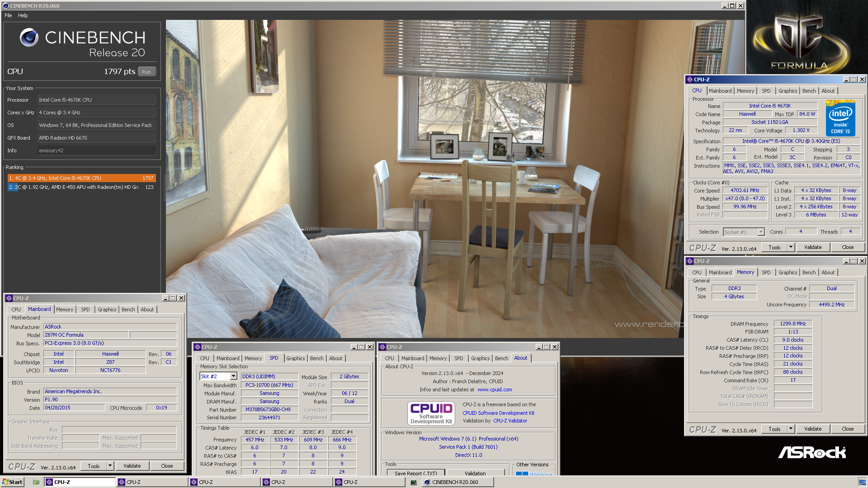Click the Processor field Intel Core i5-4670K CPU
Screen dimensions: 868x488
tap(96, 100)
